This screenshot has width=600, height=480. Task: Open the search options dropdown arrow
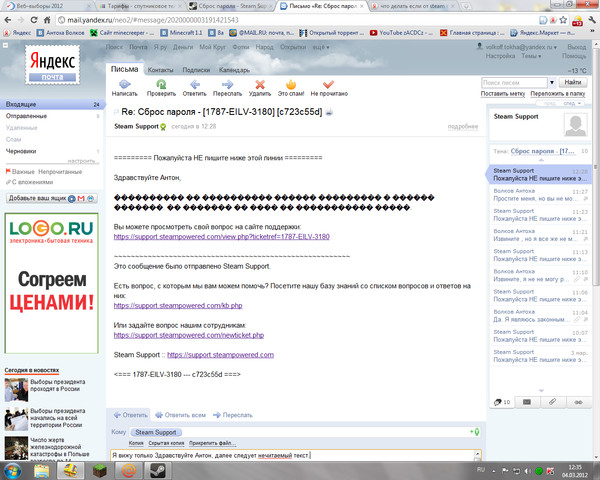[x=552, y=82]
